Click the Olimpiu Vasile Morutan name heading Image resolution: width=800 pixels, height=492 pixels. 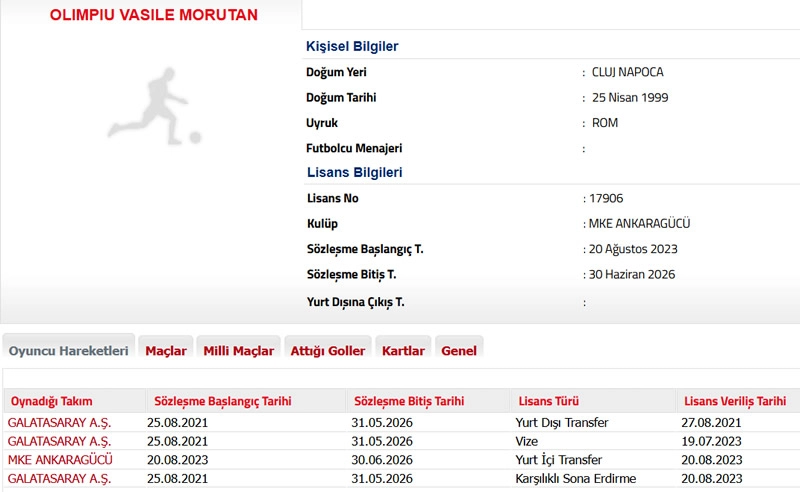(x=154, y=15)
